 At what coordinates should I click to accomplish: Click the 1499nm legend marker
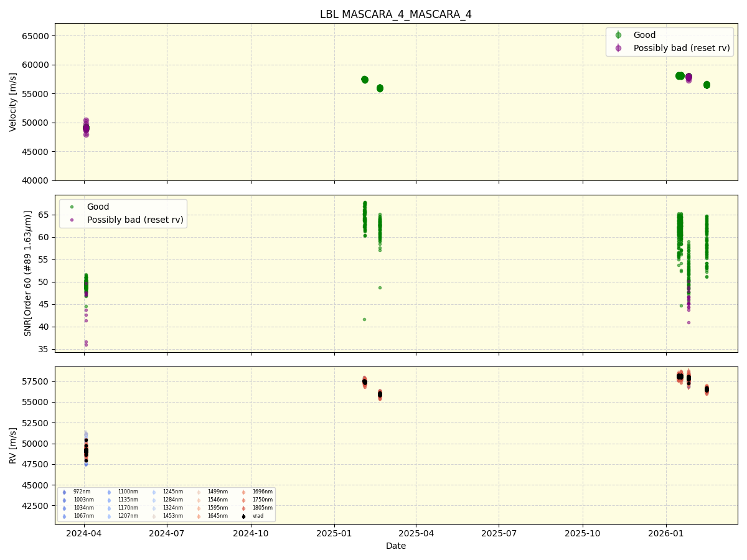point(199,492)
